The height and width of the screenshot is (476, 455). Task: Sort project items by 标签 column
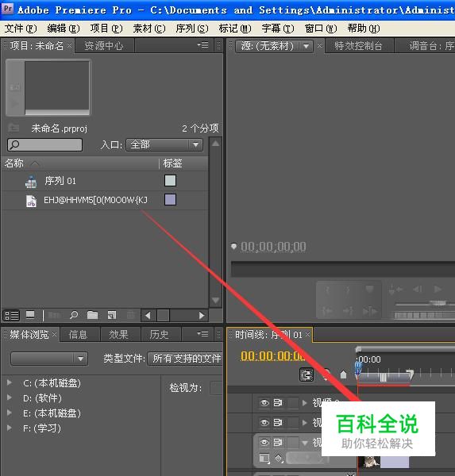172,163
